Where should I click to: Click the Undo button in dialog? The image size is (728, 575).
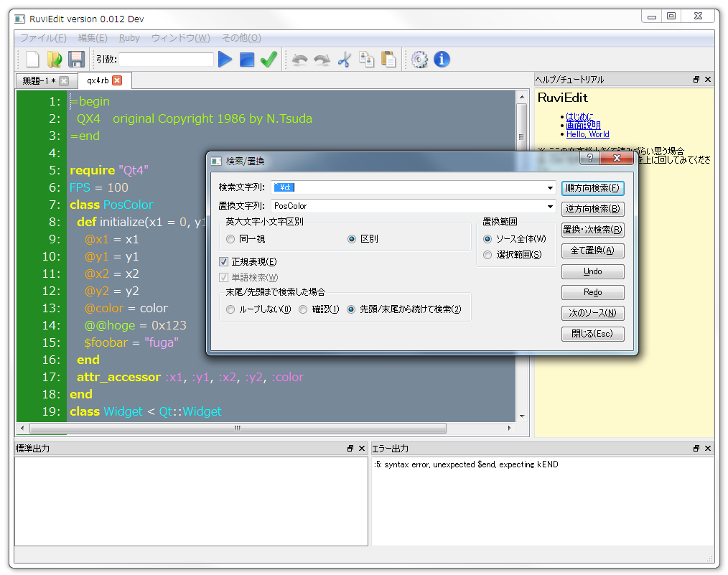[592, 271]
